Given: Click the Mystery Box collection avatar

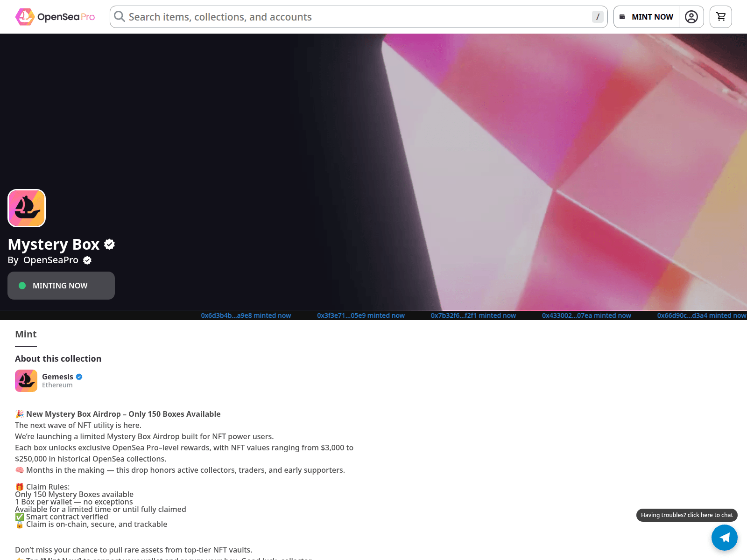Looking at the screenshot, I should pos(27,208).
